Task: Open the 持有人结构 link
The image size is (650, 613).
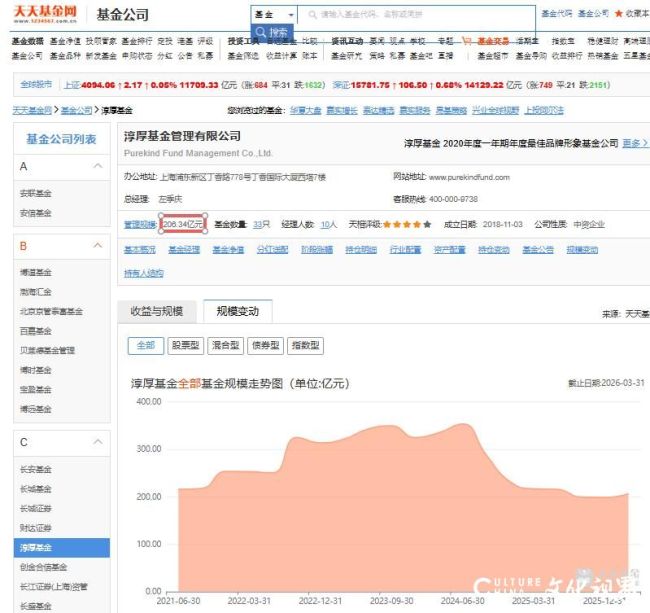Action: [144, 273]
